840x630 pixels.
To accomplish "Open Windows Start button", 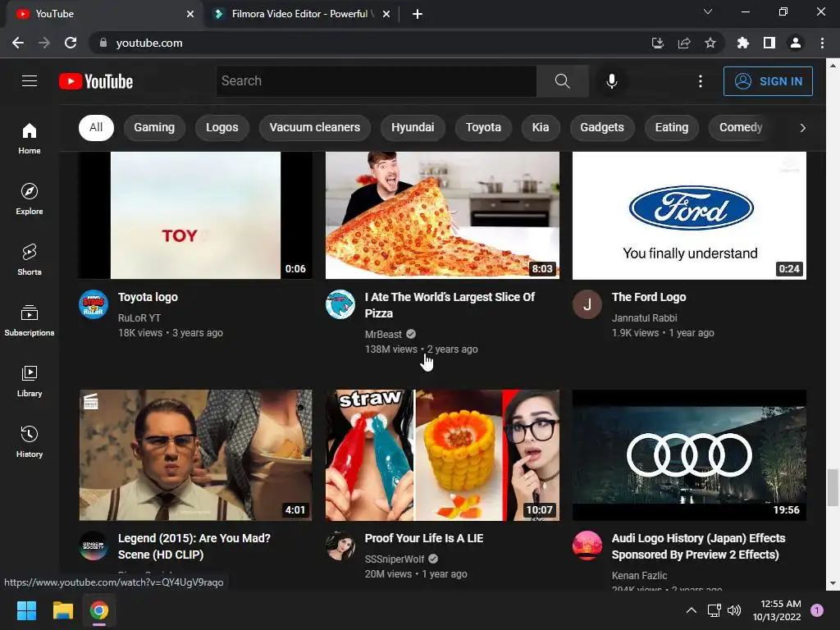I will pyautogui.click(x=26, y=610).
